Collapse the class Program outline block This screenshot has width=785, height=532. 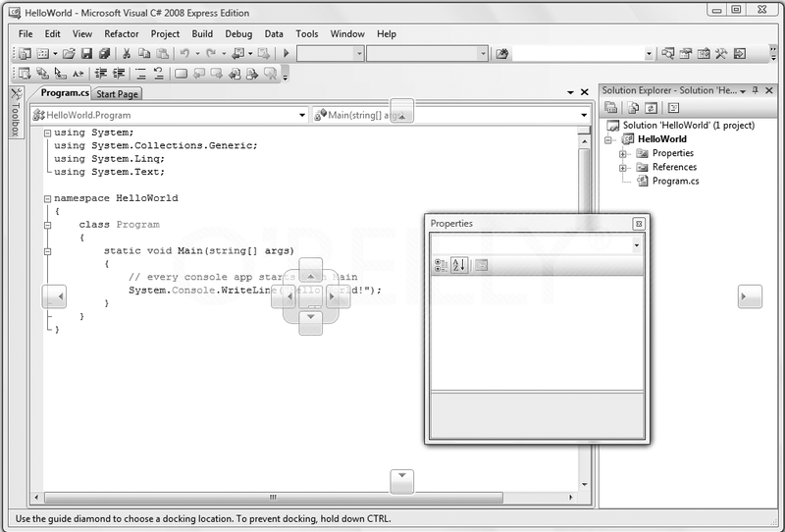[47, 225]
